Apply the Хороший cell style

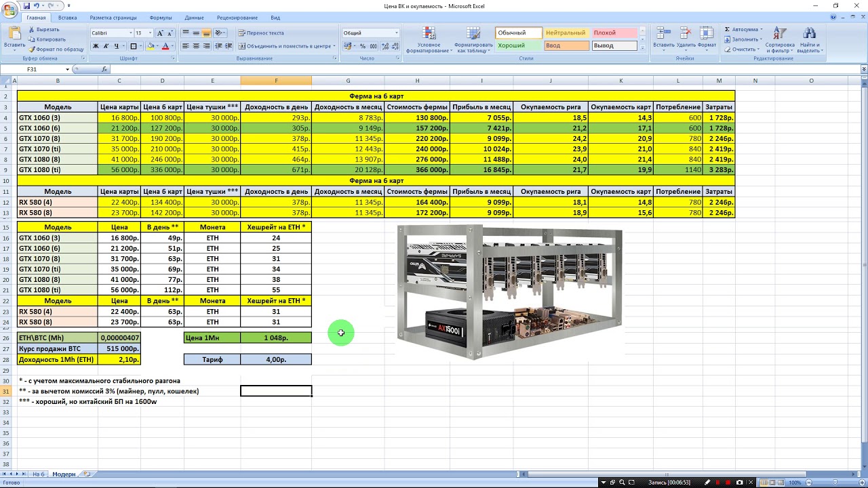tap(519, 45)
